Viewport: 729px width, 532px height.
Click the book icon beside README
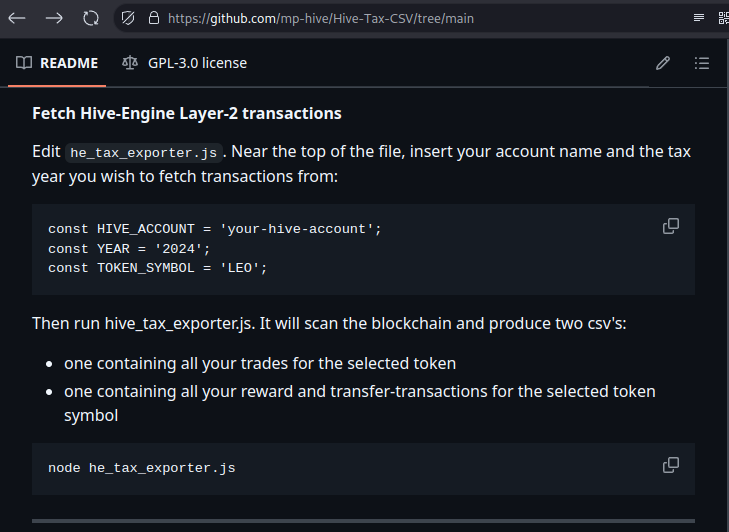click(24, 63)
